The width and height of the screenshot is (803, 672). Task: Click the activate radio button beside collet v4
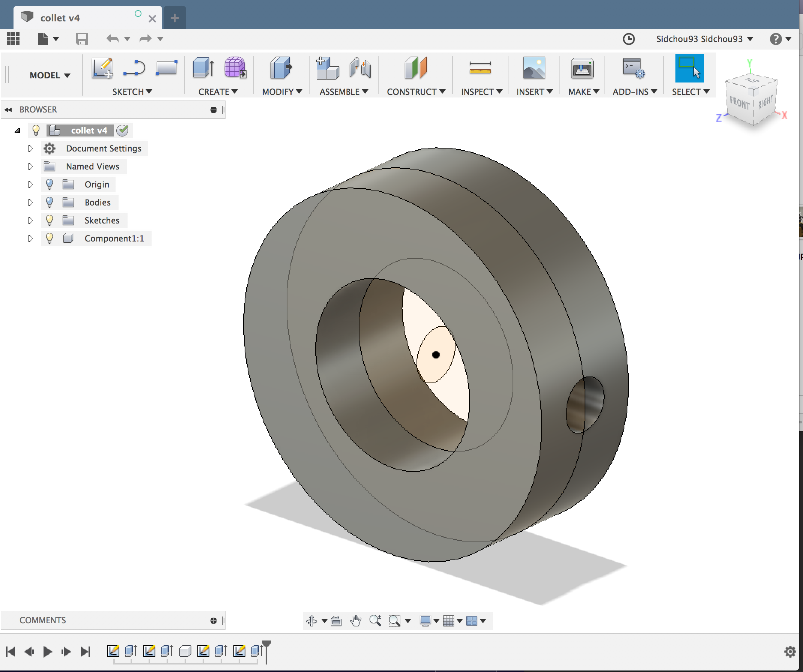(x=123, y=130)
